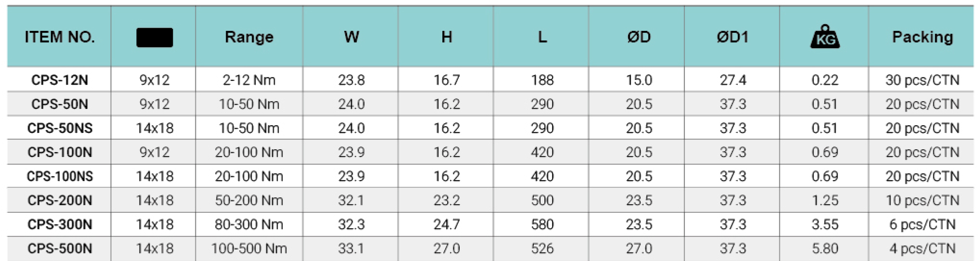Select the 2-12 Nm range cell
This screenshot has width=980, height=261.
tap(249, 80)
